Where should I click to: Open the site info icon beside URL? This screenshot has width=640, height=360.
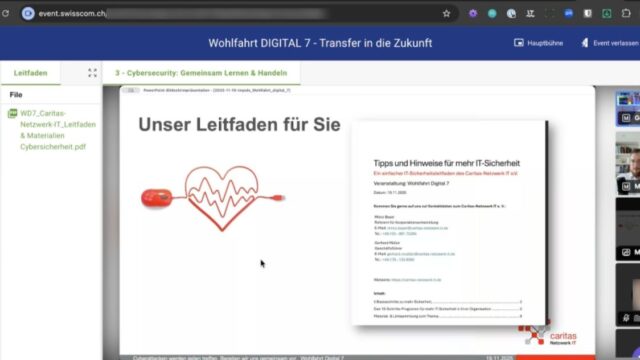point(28,13)
